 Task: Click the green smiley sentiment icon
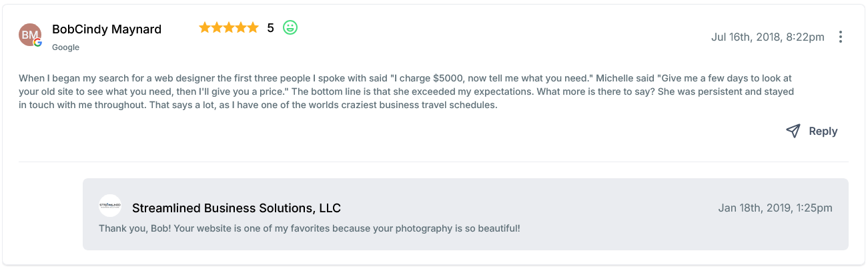(290, 28)
